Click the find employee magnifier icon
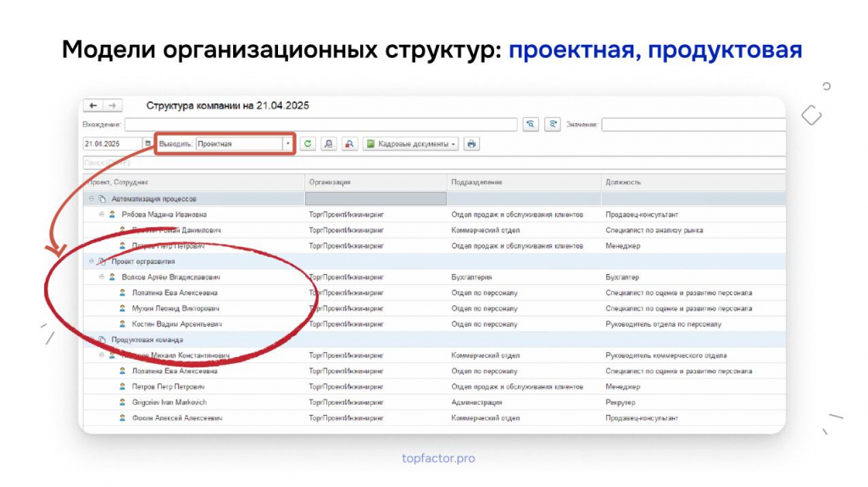 (x=328, y=144)
